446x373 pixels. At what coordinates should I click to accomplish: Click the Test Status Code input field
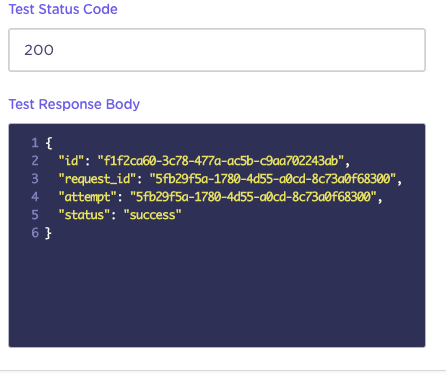tap(217, 50)
